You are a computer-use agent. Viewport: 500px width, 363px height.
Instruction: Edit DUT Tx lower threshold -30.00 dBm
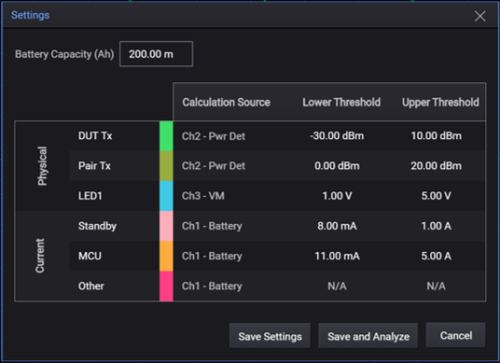click(x=337, y=136)
